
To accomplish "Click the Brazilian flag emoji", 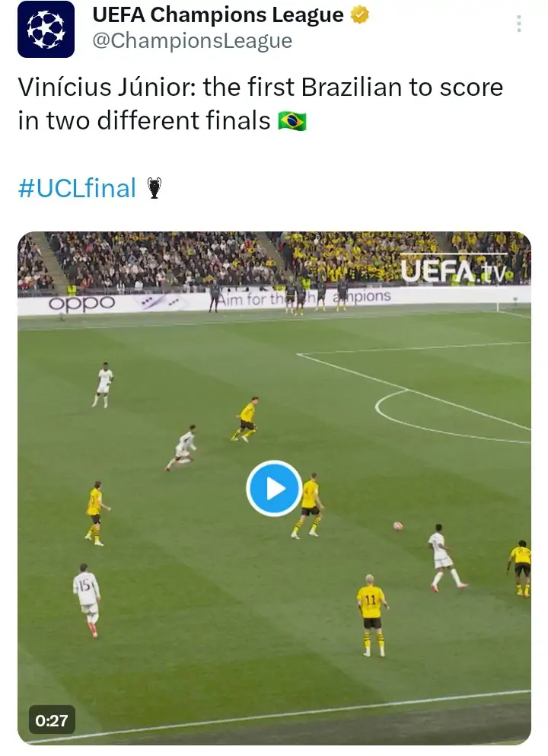I will (292, 121).
